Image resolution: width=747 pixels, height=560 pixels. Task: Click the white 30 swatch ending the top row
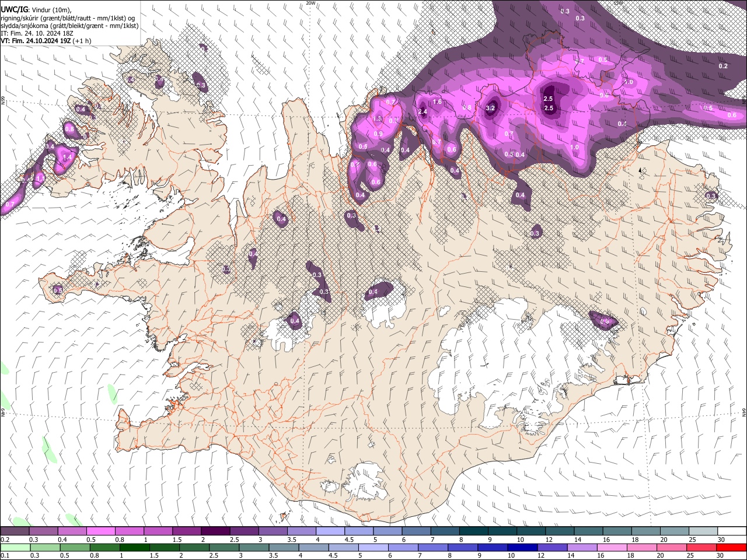click(x=731, y=531)
